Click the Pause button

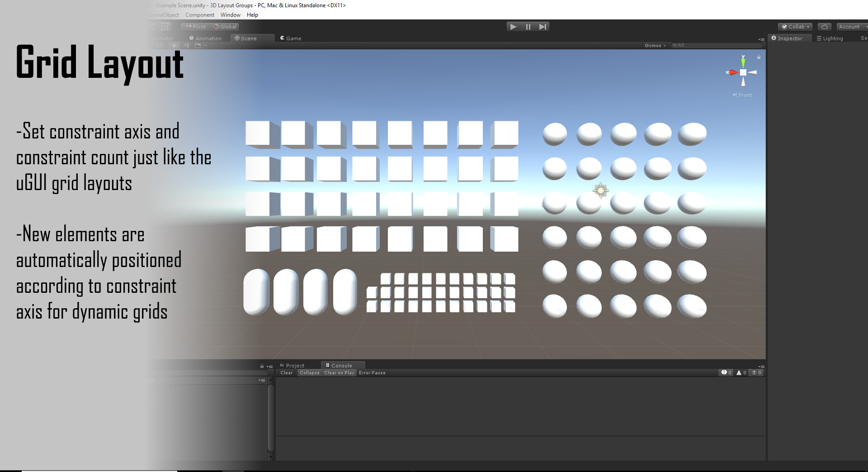click(x=528, y=27)
